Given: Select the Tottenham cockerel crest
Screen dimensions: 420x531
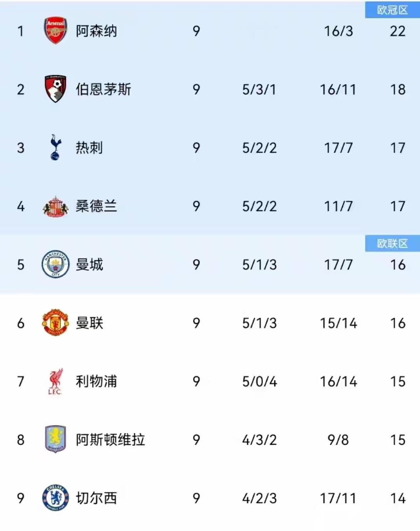Looking at the screenshot, I should coord(56,147).
